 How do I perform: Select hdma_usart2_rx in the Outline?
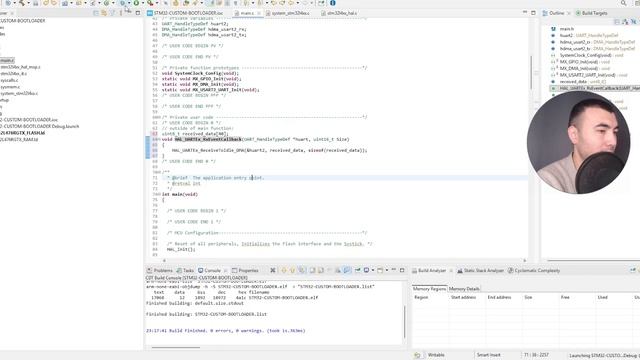point(597,42)
